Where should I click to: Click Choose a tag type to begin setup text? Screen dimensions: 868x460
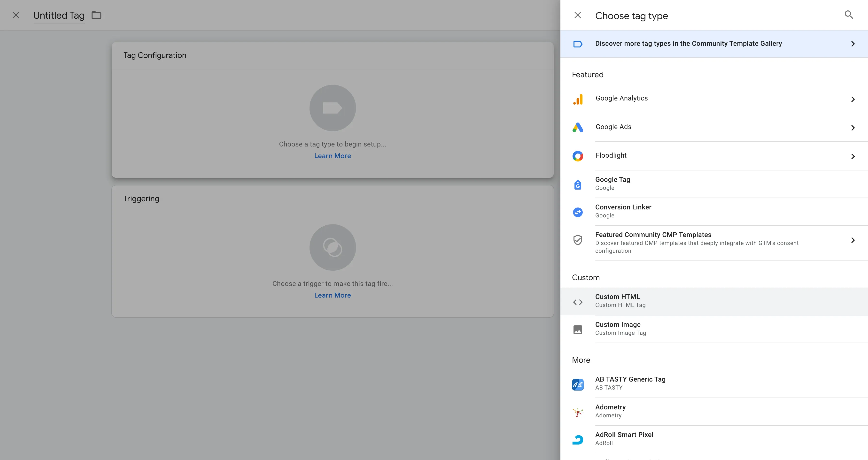[x=333, y=144]
